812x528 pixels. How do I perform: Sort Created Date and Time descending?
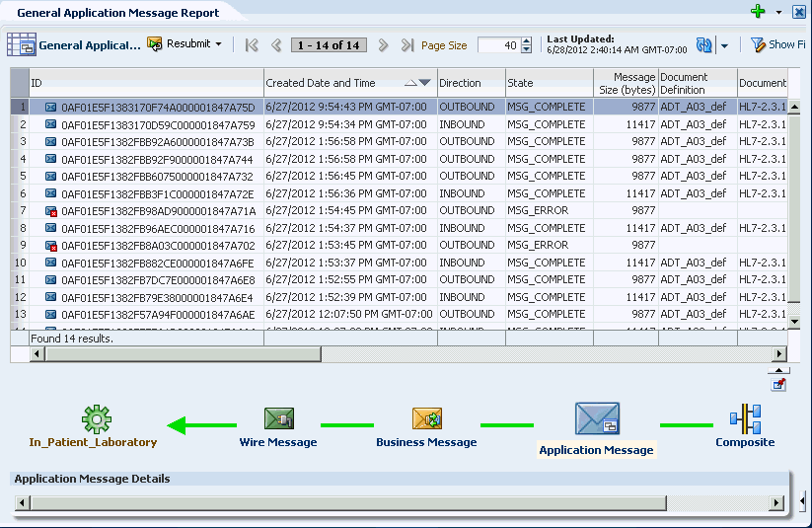pyautogui.click(x=424, y=82)
